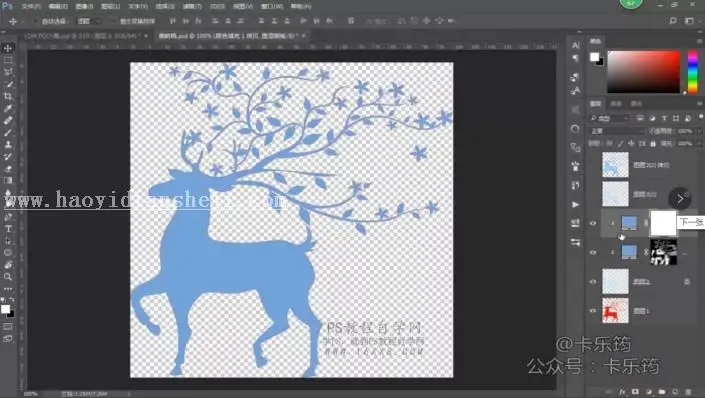Delete layer with the trash icon
Viewport: 705px width, 398px height.
688,392
